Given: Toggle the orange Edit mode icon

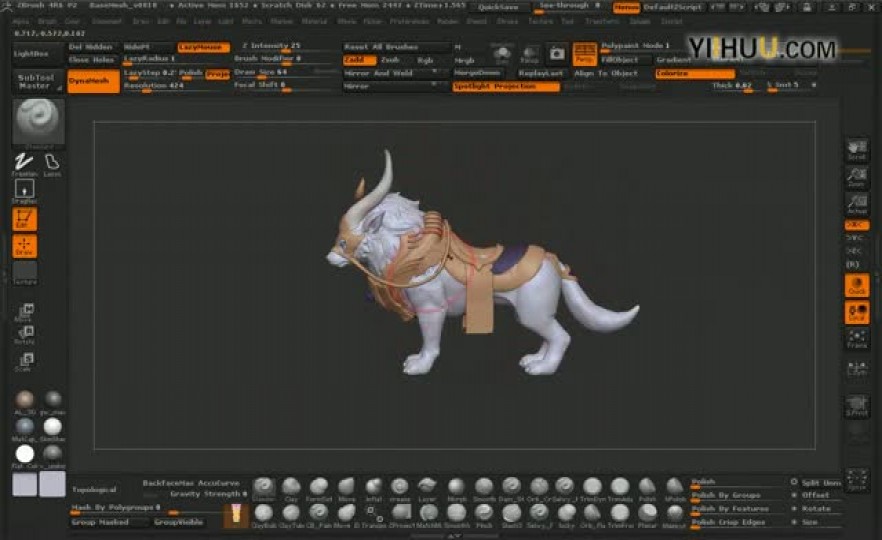Looking at the screenshot, I should pyautogui.click(x=24, y=219).
